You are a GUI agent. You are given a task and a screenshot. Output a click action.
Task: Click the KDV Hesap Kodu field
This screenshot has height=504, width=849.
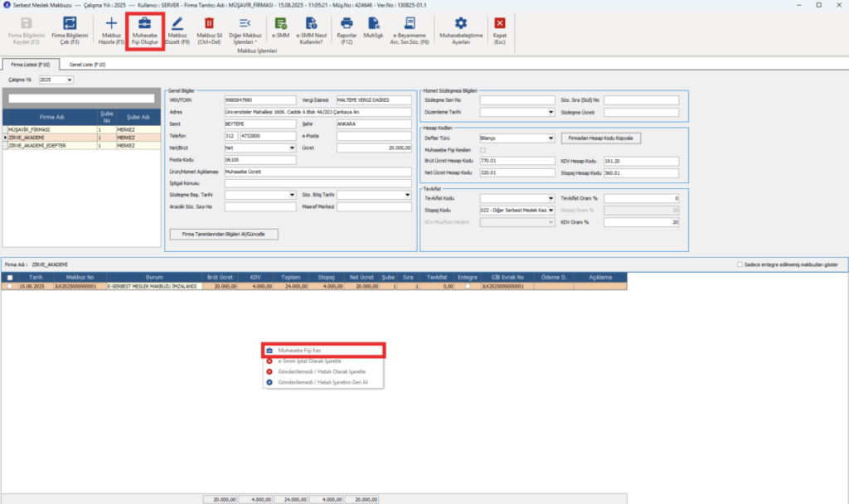pyautogui.click(x=641, y=162)
